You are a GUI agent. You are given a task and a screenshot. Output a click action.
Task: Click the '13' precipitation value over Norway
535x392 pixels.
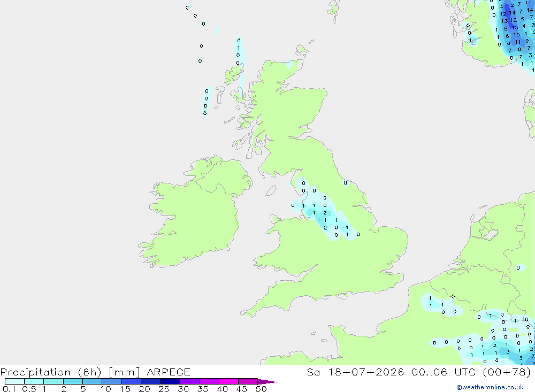coord(505,21)
